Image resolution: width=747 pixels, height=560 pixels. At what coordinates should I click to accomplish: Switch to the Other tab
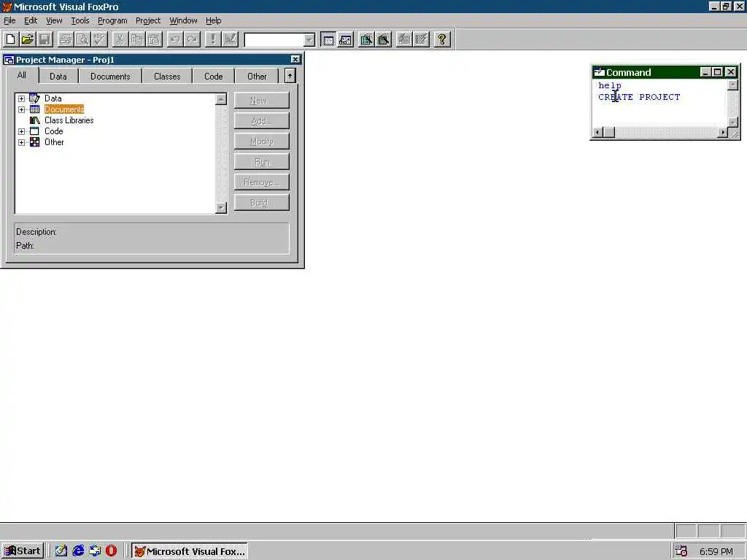coord(257,76)
